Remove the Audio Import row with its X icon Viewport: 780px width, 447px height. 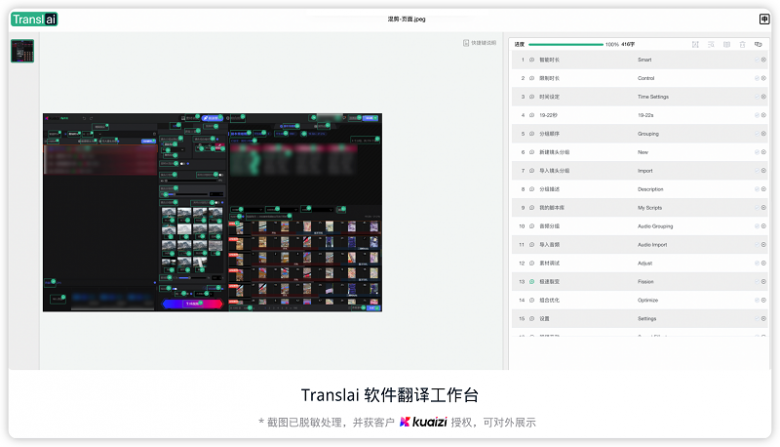pos(763,245)
